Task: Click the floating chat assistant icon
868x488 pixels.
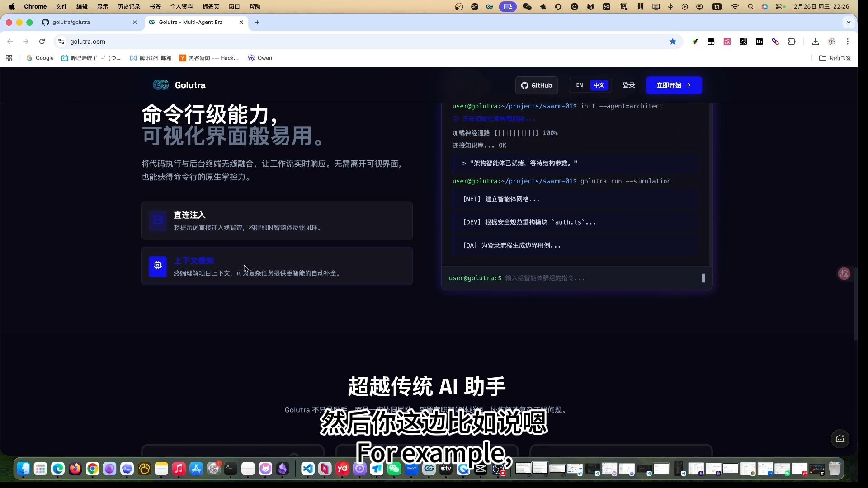Action: pyautogui.click(x=840, y=439)
